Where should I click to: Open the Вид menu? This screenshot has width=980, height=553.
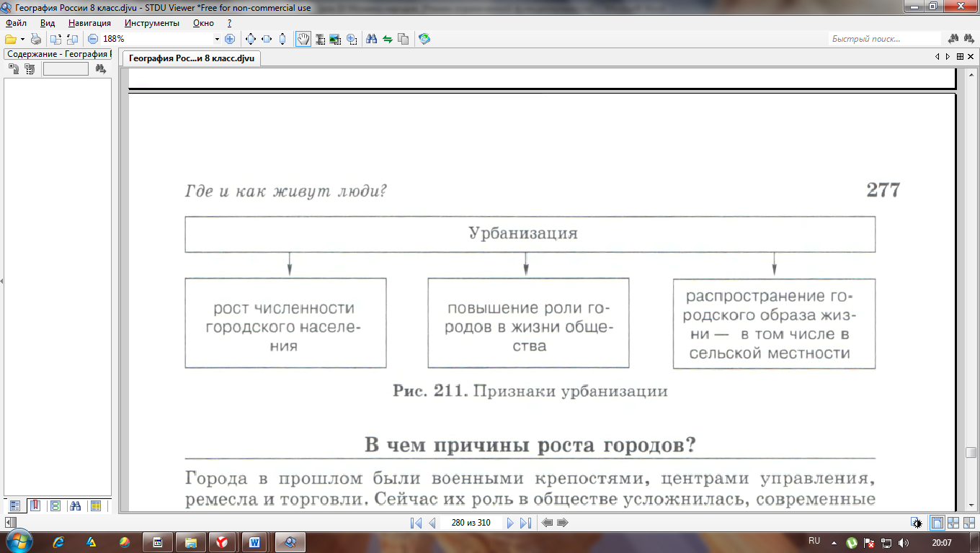tap(48, 23)
